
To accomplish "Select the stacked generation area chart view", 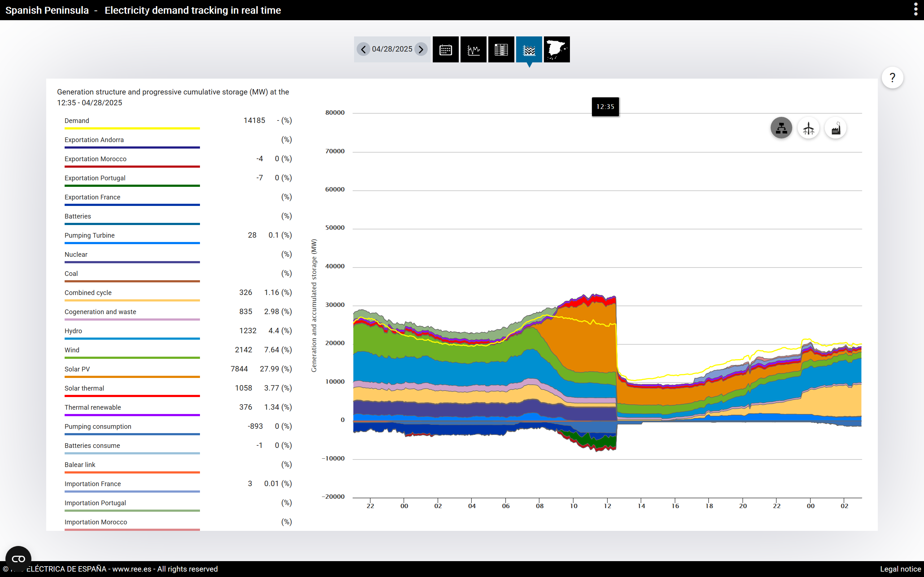I will tap(529, 50).
